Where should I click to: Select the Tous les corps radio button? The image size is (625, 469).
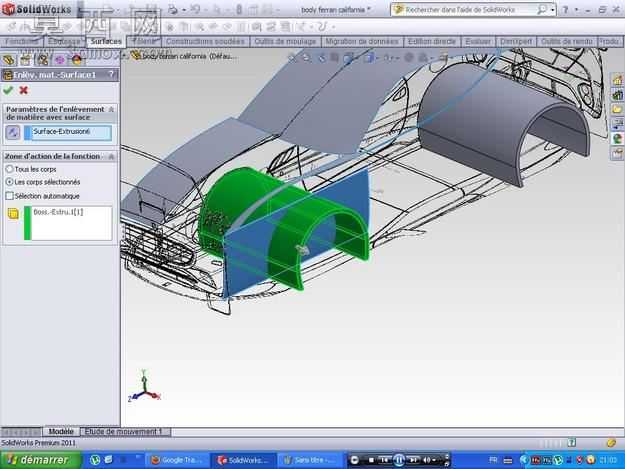pos(10,169)
